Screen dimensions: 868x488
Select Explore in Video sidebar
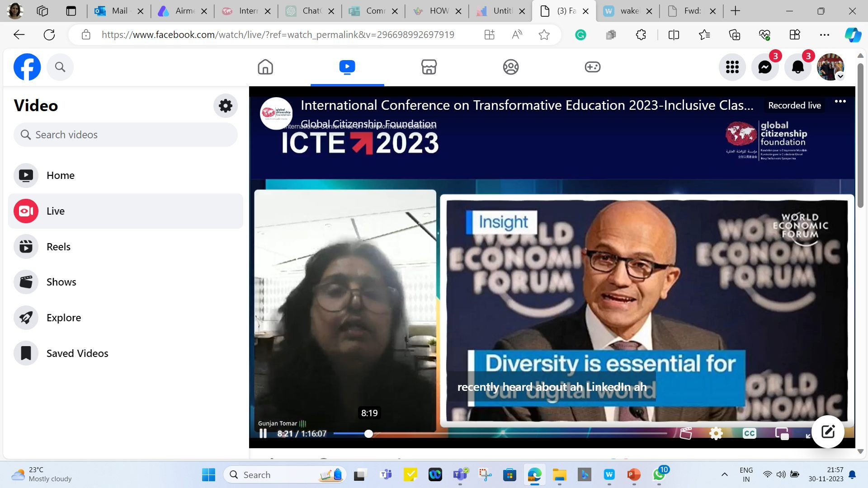pyautogui.click(x=126, y=318)
